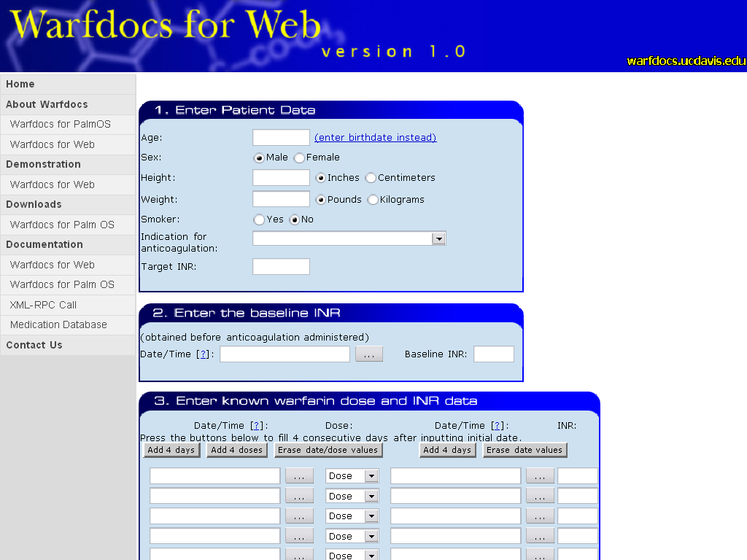Focus the Baseline INR value field

click(494, 354)
